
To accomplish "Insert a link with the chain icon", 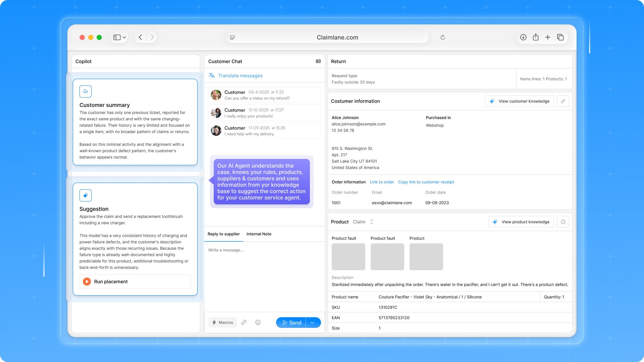I will [244, 322].
